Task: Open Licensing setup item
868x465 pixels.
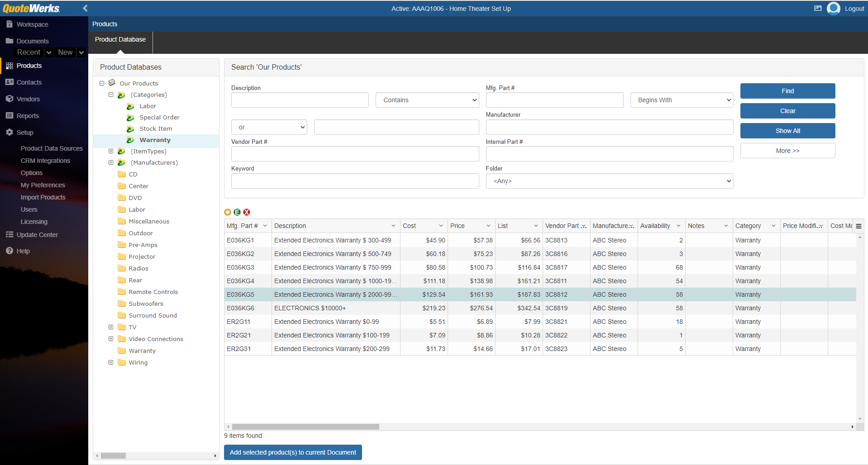Action: click(x=34, y=222)
